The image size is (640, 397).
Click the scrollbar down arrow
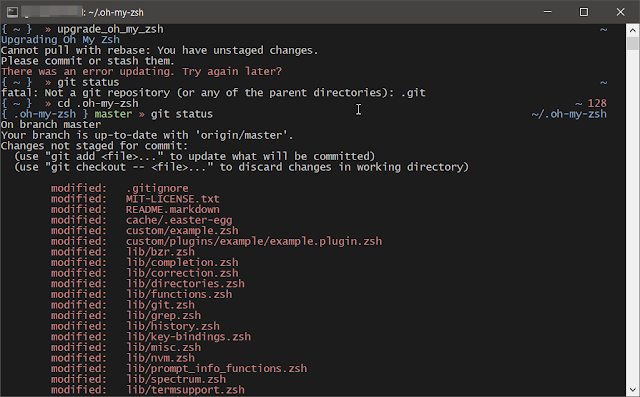point(633,390)
